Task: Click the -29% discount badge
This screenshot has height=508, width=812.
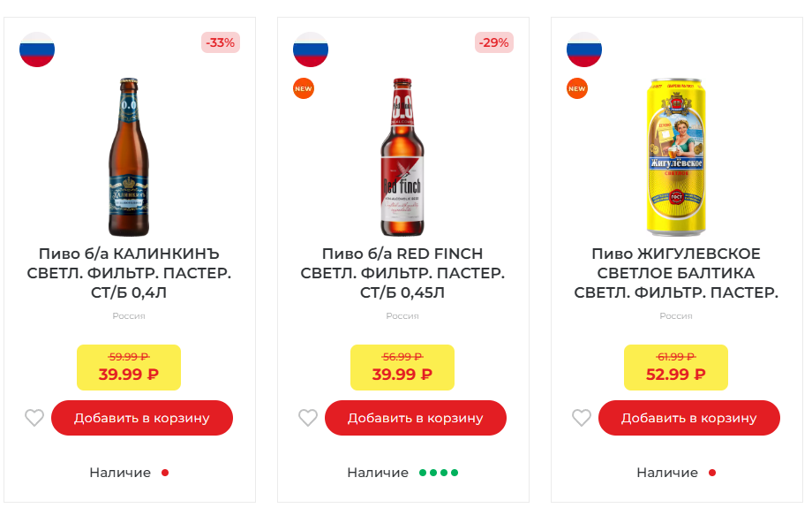Action: point(493,42)
